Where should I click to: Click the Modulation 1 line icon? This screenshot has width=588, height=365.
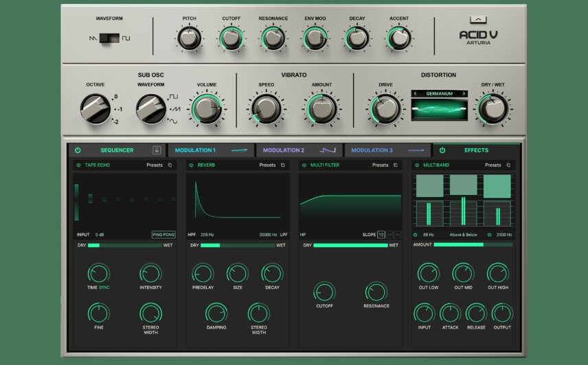click(239, 150)
